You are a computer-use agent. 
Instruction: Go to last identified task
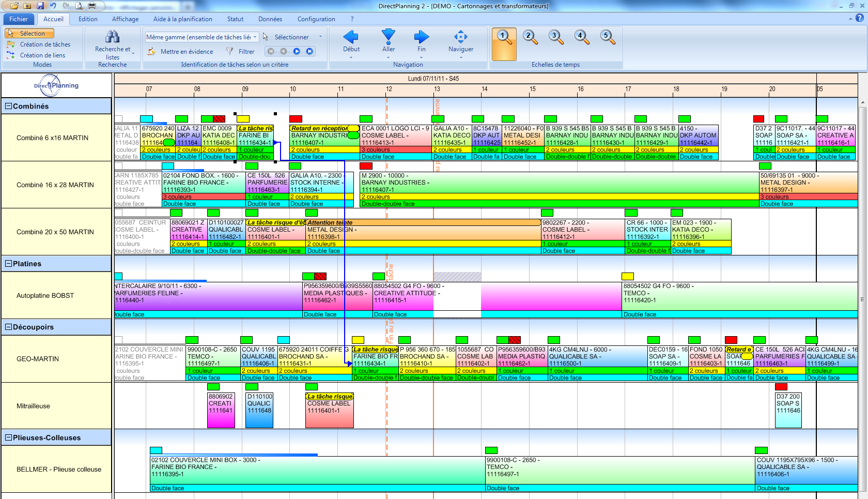[309, 51]
